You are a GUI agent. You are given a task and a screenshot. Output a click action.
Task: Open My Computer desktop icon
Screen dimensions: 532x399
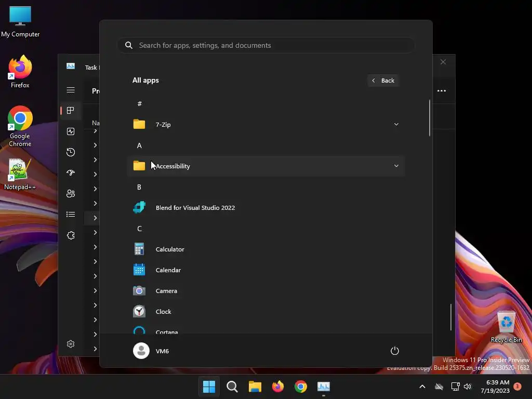pyautogui.click(x=20, y=21)
